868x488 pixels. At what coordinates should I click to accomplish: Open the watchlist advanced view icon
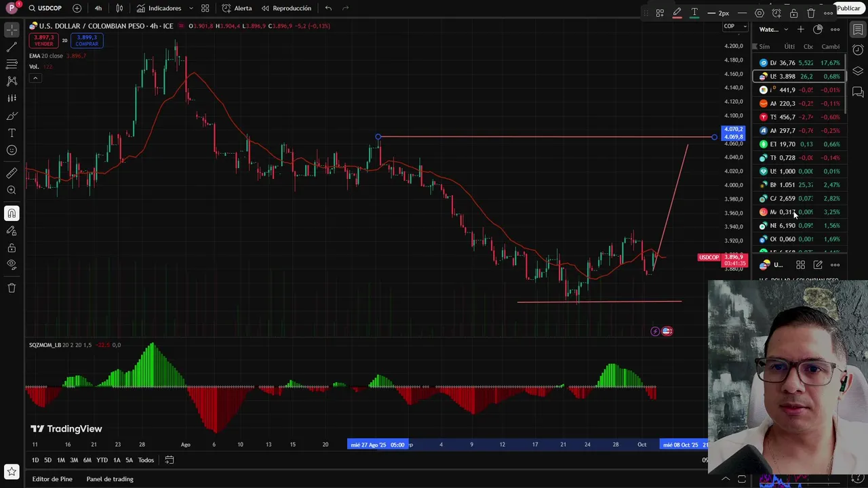tap(818, 29)
